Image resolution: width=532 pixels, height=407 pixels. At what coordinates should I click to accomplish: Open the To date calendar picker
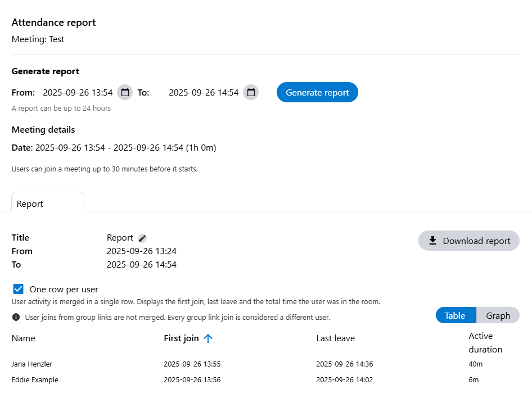tap(251, 92)
